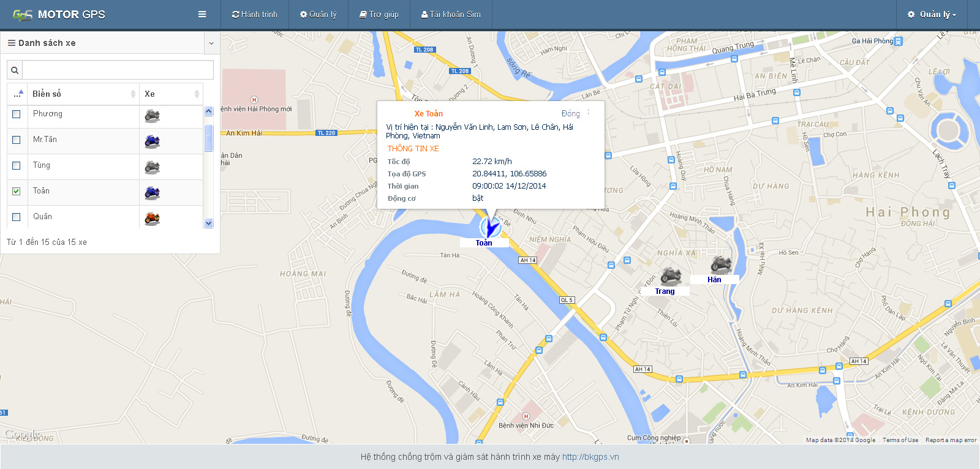The width and height of the screenshot is (980, 469).
Task: Click the vehicle list scroll down arrow
Action: (208, 223)
